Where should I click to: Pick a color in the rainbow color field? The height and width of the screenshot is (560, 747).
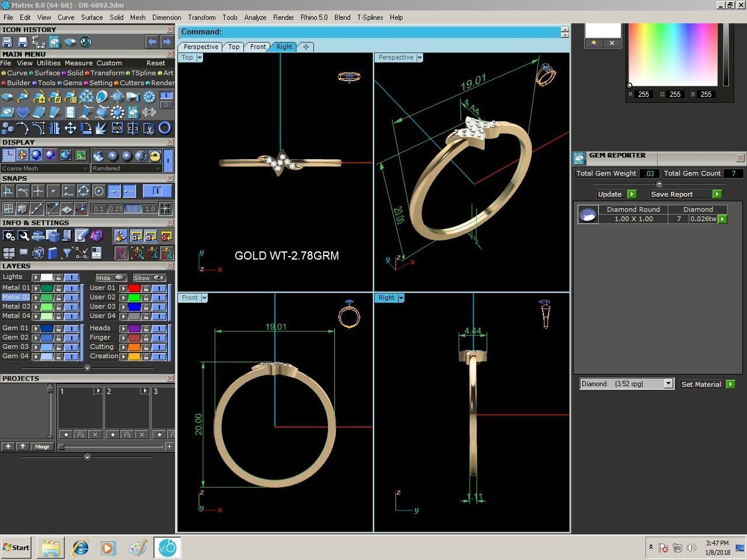pyautogui.click(x=672, y=54)
